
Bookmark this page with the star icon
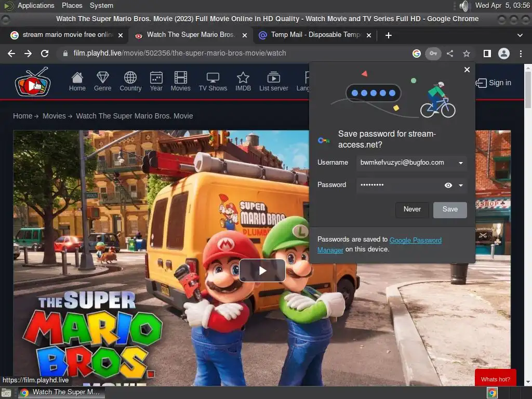[x=467, y=54]
